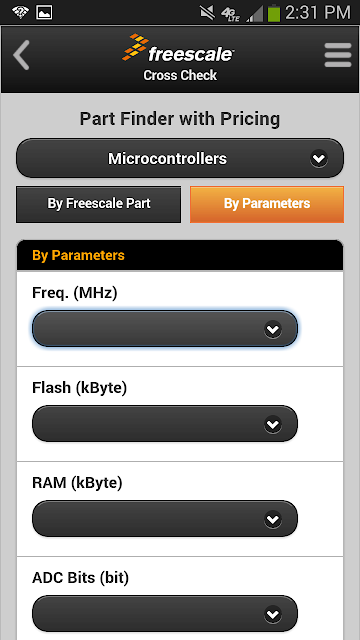360x640 pixels.
Task: Open the Microcontrollers category selector
Action: [x=180, y=158]
